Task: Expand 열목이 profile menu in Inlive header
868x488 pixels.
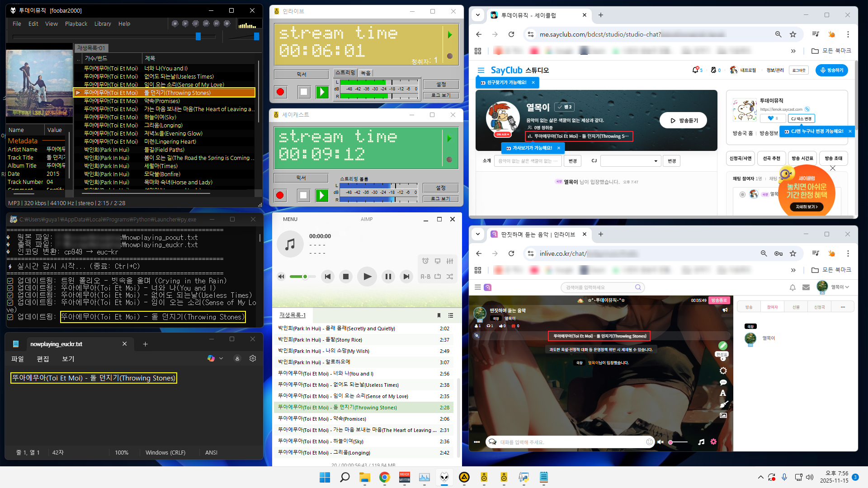Action: [847, 287]
